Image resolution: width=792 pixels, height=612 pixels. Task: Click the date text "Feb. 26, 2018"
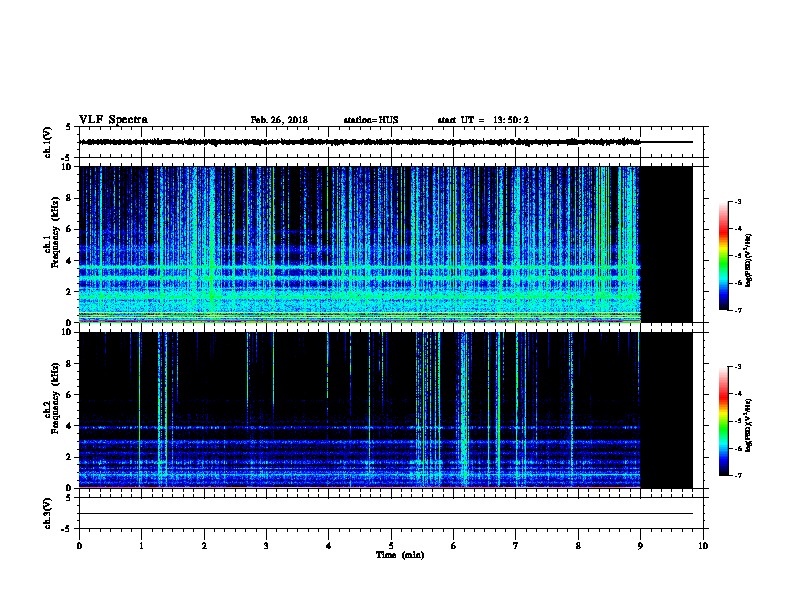279,120
